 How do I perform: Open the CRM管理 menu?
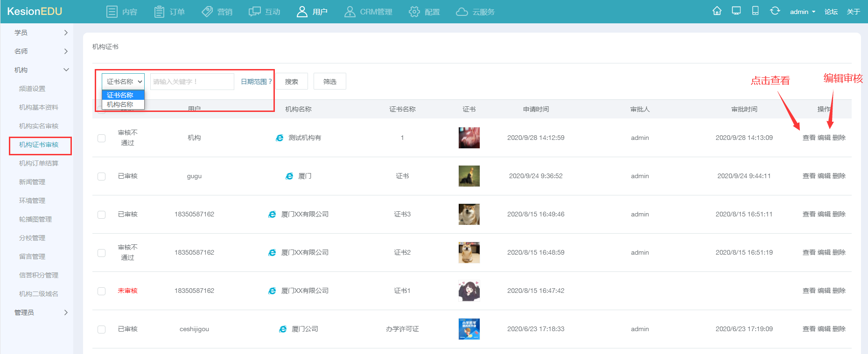pyautogui.click(x=368, y=12)
